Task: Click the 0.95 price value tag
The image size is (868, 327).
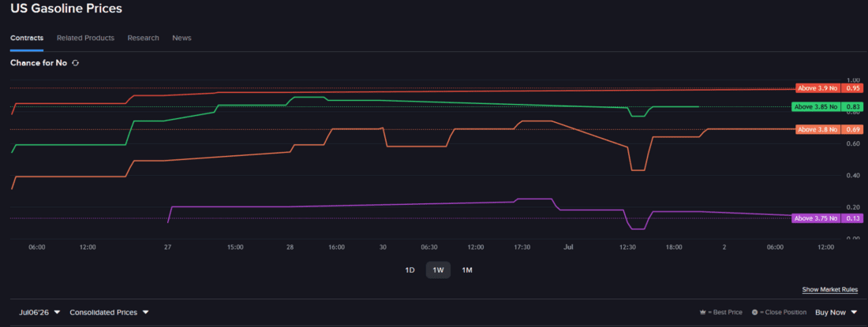Action: click(852, 88)
